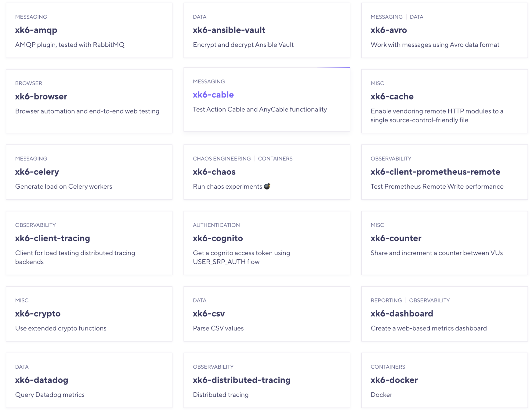Open xk6-celery extension page

(37, 172)
